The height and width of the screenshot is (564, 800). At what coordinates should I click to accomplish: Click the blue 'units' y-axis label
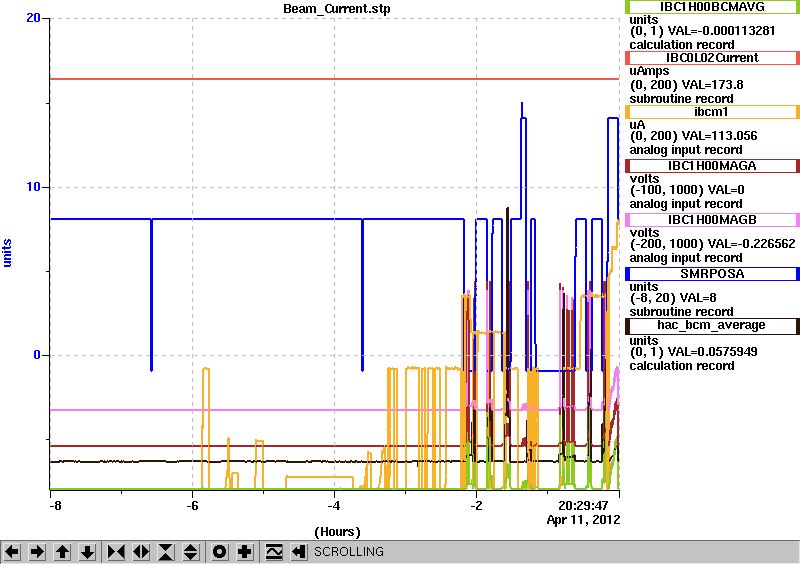7,253
